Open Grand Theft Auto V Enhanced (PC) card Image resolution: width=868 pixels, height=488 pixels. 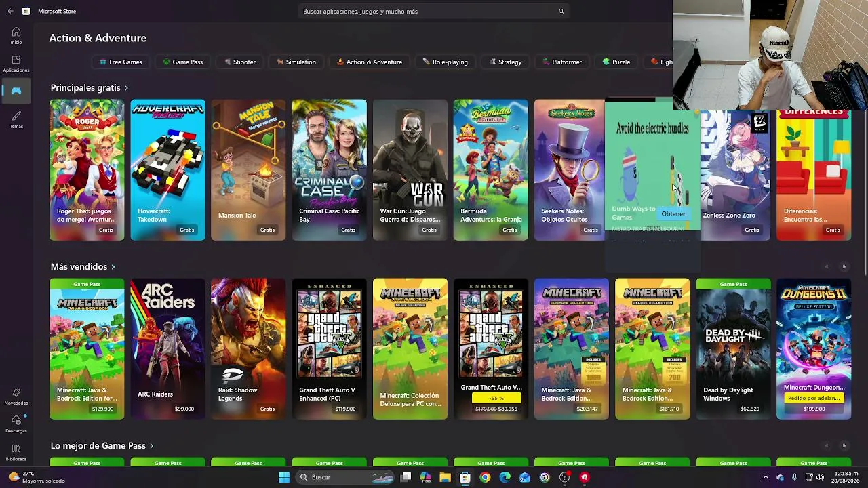pyautogui.click(x=329, y=348)
